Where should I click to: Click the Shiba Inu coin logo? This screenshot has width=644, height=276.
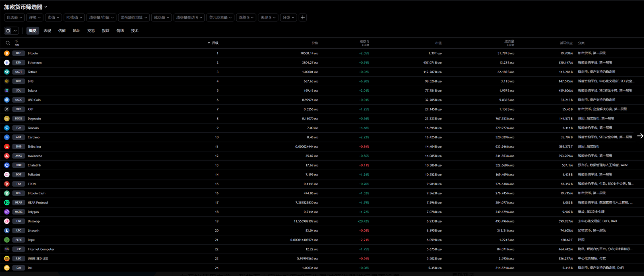tap(7, 146)
